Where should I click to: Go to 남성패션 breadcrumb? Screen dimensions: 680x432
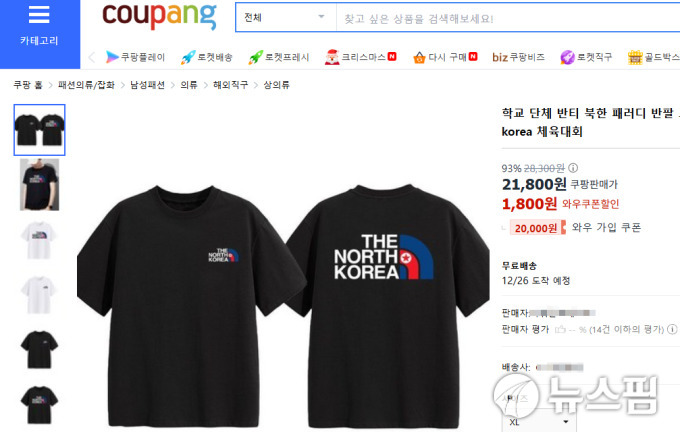(147, 85)
